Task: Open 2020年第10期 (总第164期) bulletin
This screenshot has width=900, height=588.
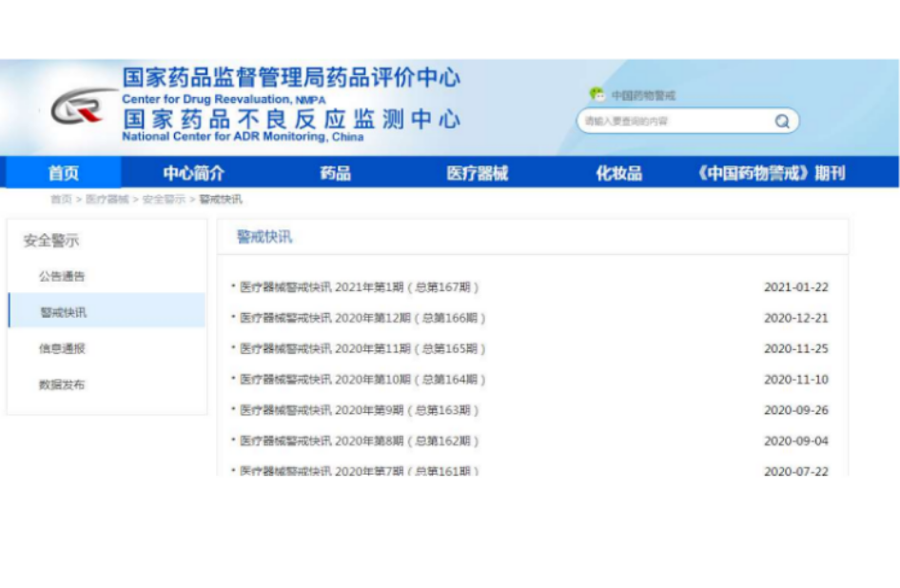Action: pos(362,380)
